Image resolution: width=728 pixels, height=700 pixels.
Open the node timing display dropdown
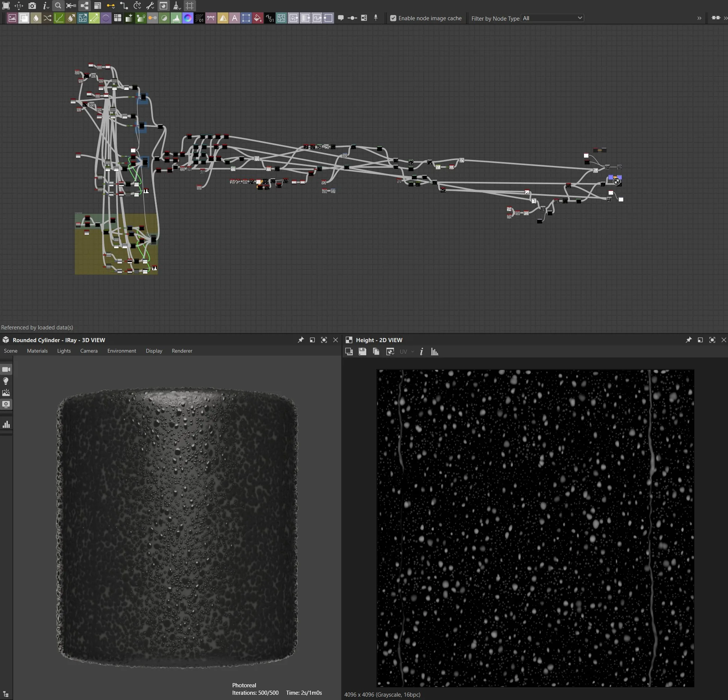point(137,6)
